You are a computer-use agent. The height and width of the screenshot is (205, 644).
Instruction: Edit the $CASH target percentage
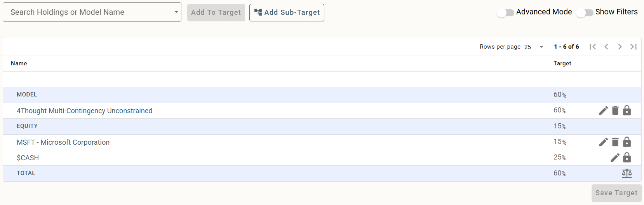pyautogui.click(x=615, y=158)
